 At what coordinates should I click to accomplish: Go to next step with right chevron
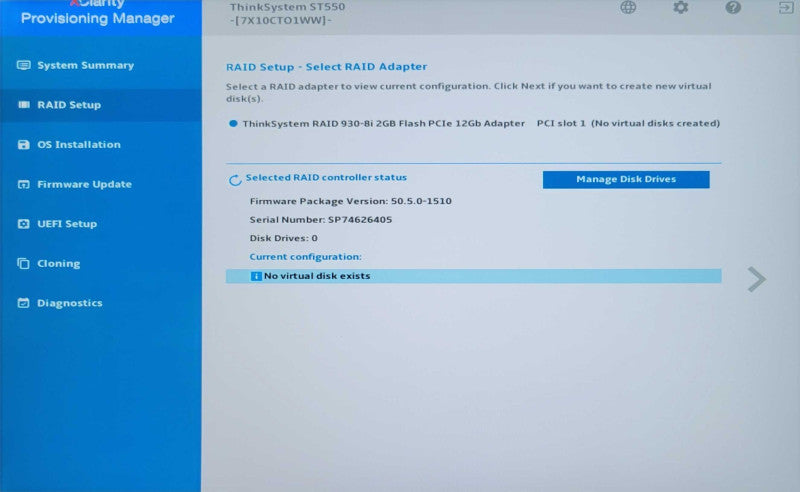(x=756, y=279)
